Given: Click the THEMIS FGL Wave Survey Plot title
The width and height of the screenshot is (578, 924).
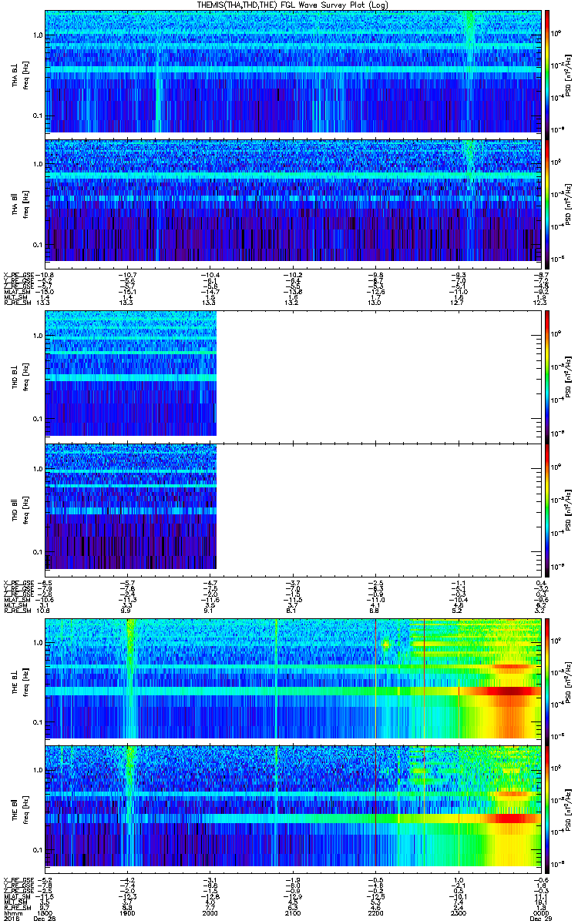Looking at the screenshot, I should point(292,5).
